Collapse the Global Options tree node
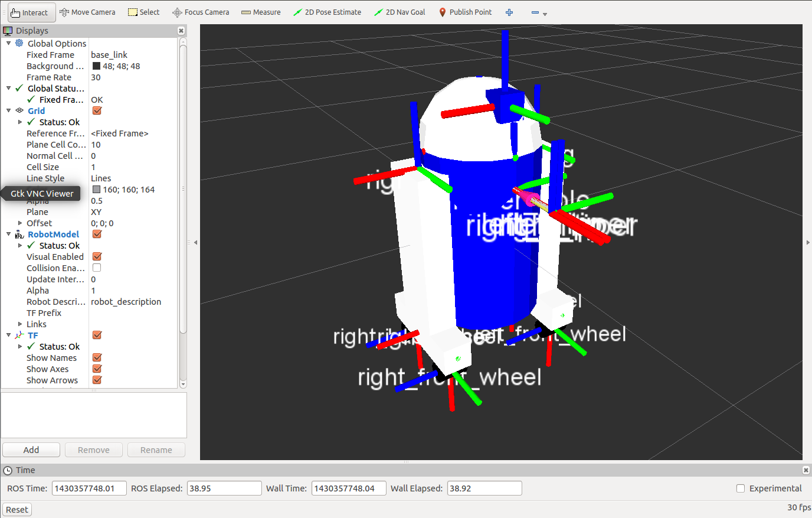Screen dimensions: 812x518 (x=8, y=43)
